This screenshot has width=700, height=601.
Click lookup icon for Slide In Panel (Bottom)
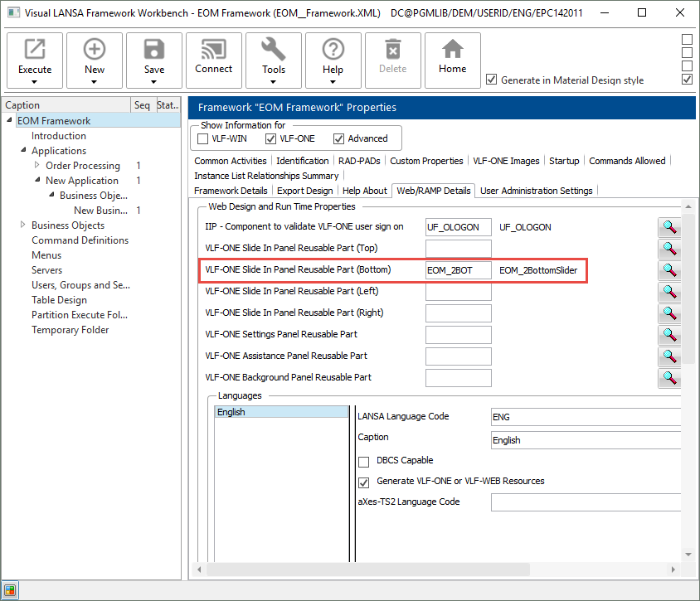pos(669,270)
